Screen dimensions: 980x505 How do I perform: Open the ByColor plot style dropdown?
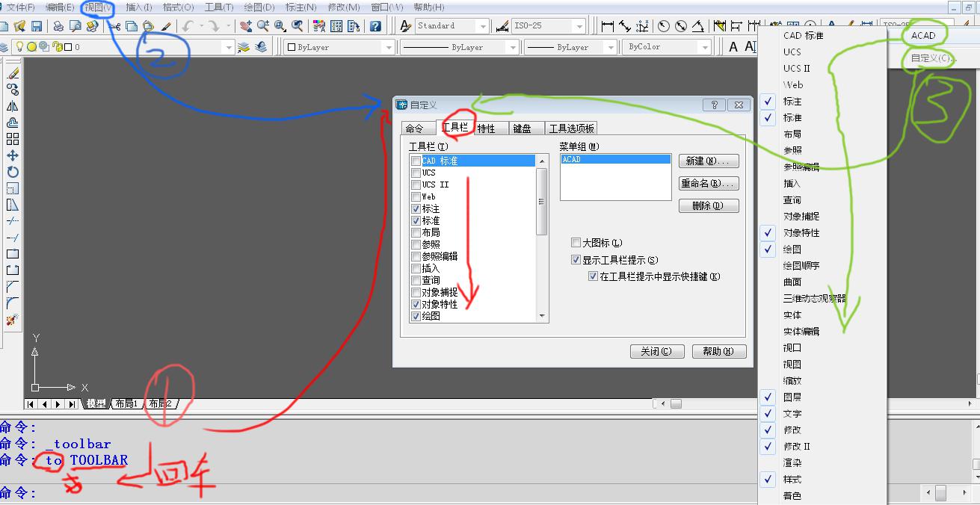pos(703,47)
